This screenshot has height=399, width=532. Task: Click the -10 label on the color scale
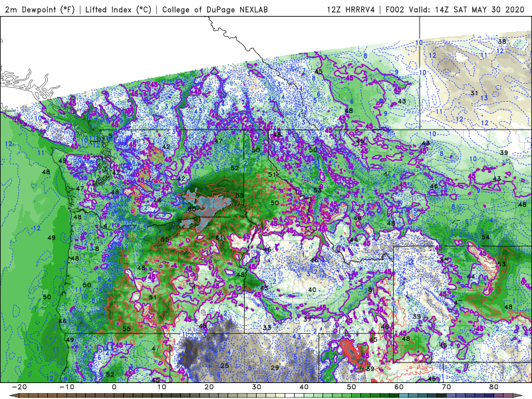click(x=67, y=387)
